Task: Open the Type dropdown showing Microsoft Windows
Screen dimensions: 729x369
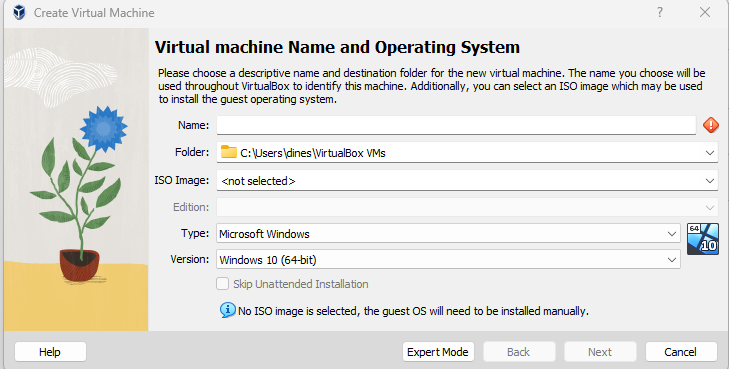Action: (449, 234)
